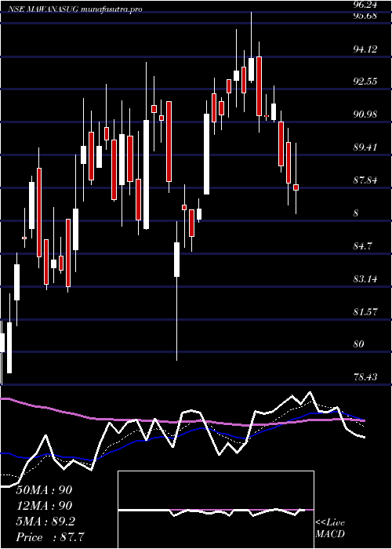Click the 81.57 price axis label

tap(365, 311)
